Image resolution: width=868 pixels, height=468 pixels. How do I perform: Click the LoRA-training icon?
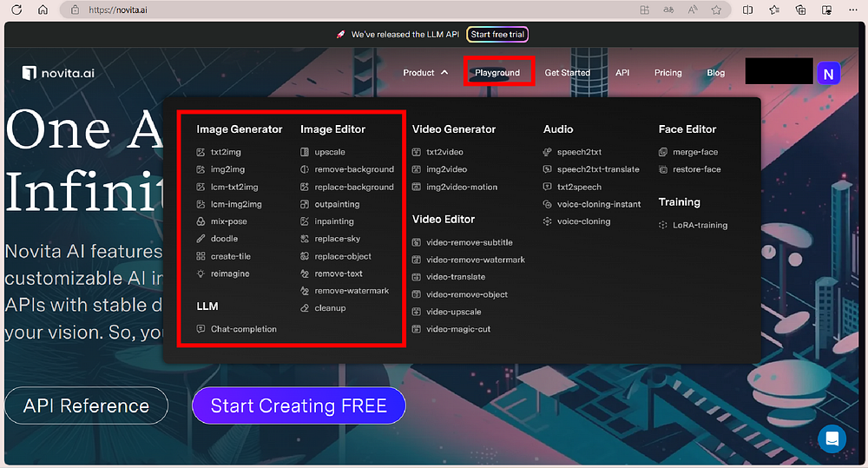(x=662, y=226)
